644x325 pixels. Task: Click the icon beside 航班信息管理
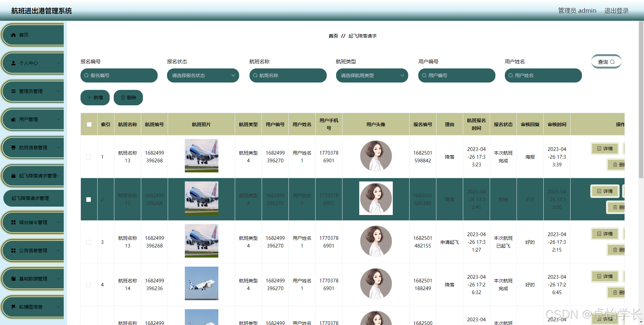tap(13, 148)
